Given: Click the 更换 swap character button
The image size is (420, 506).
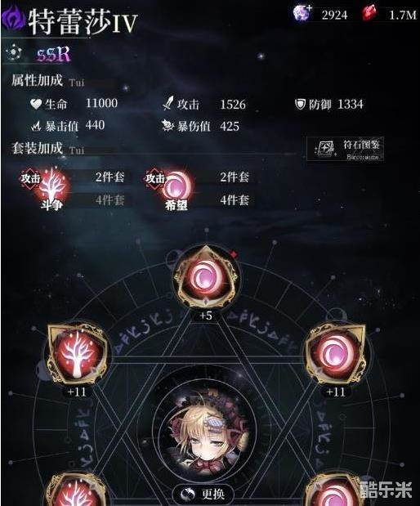Looking at the screenshot, I should point(203,494).
